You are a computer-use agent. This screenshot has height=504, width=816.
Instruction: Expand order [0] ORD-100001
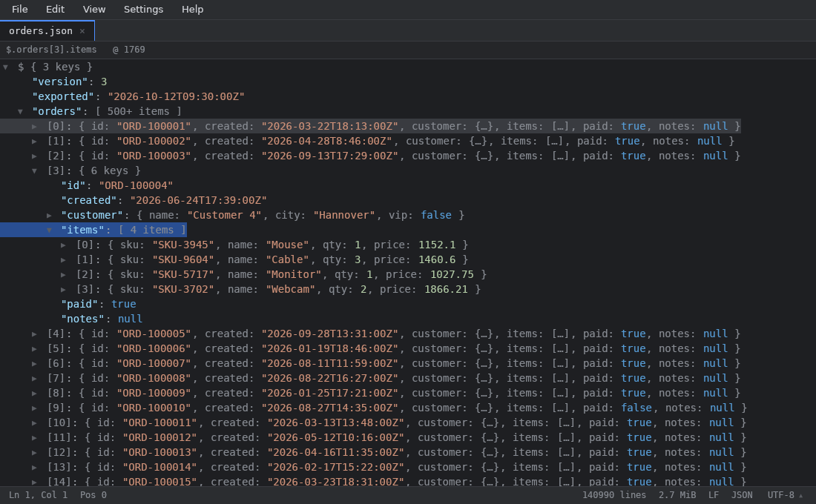(34, 127)
